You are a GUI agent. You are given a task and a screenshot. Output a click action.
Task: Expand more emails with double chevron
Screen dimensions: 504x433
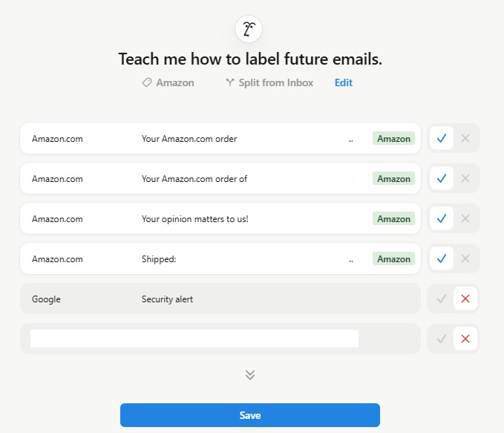coord(250,375)
